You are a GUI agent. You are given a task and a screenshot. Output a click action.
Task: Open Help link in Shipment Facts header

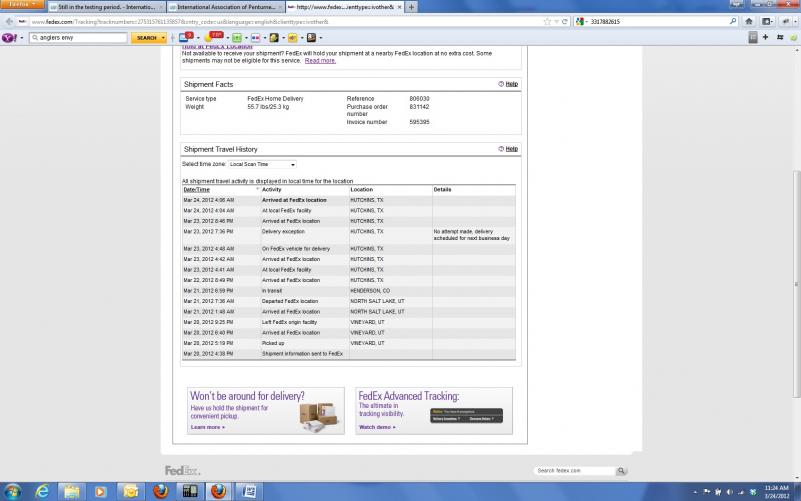(x=511, y=84)
